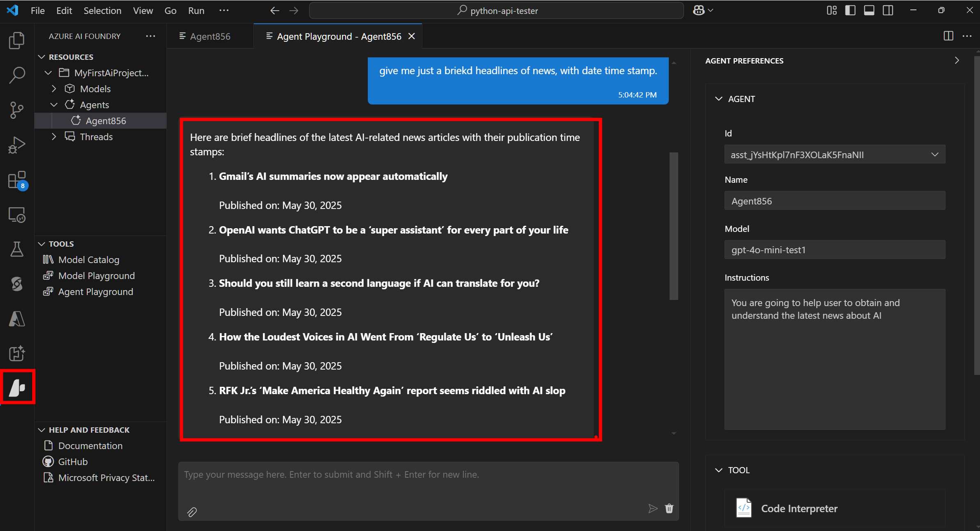Expand the Threads tree item
This screenshot has height=531, width=980.
54,136
